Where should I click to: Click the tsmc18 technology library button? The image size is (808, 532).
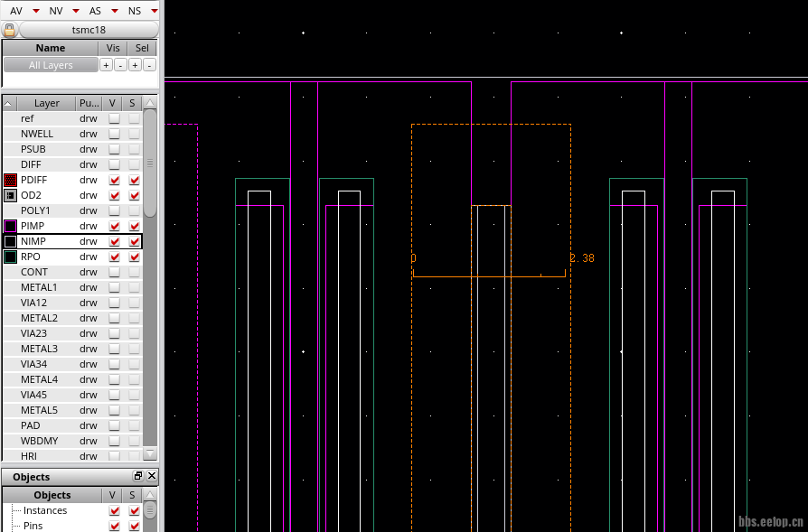(x=88, y=30)
